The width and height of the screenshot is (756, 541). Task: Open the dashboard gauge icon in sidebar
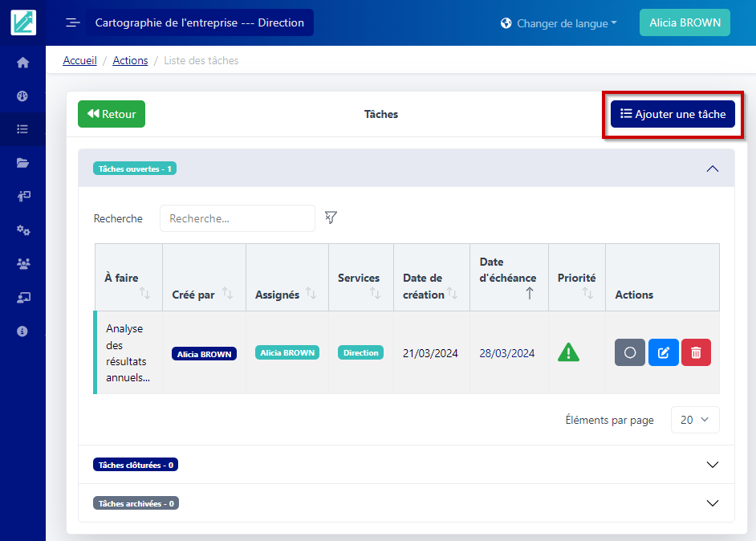[x=22, y=96]
